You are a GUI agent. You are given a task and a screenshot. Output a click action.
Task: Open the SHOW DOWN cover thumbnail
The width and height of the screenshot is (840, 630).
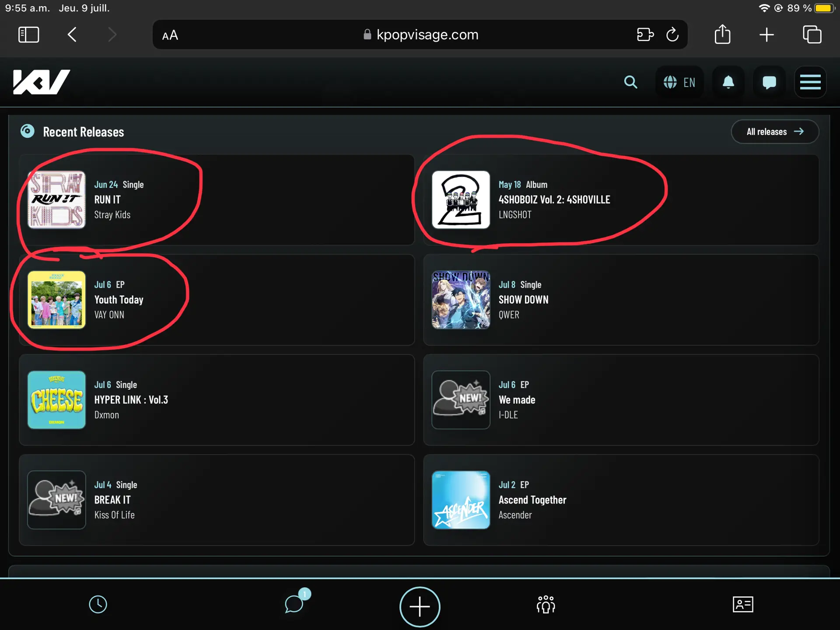[461, 300]
